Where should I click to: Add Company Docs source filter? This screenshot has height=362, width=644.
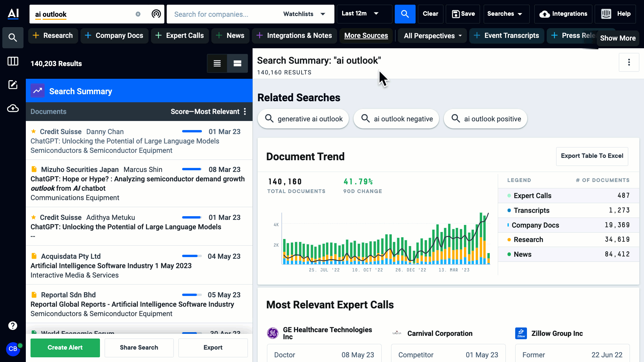click(114, 36)
